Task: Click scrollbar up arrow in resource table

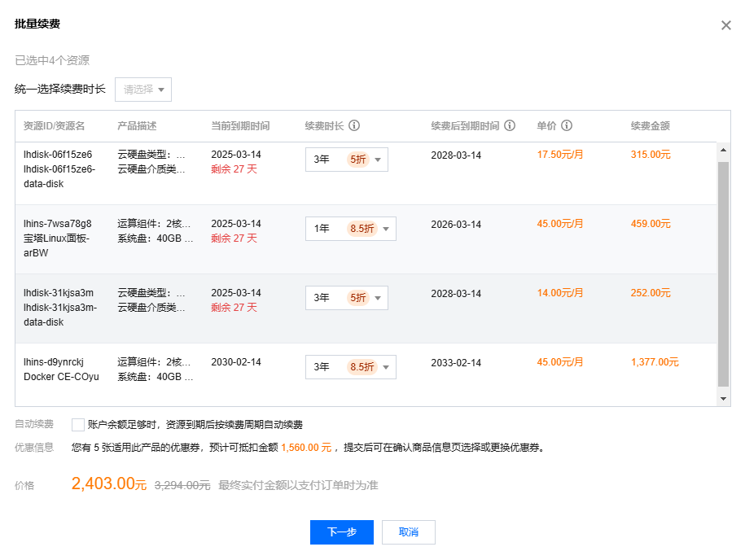Action: pos(724,149)
